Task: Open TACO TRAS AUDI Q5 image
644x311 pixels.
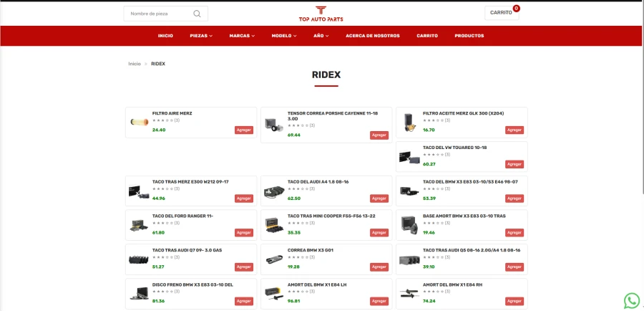Action: tap(409, 259)
